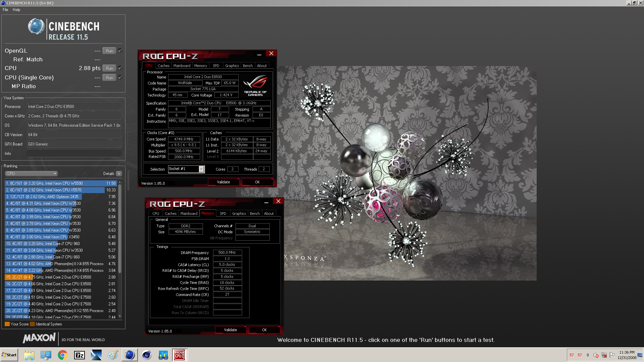This screenshot has width=644, height=362.
Task: Click OK in the lower CPU-Z window
Action: [264, 330]
